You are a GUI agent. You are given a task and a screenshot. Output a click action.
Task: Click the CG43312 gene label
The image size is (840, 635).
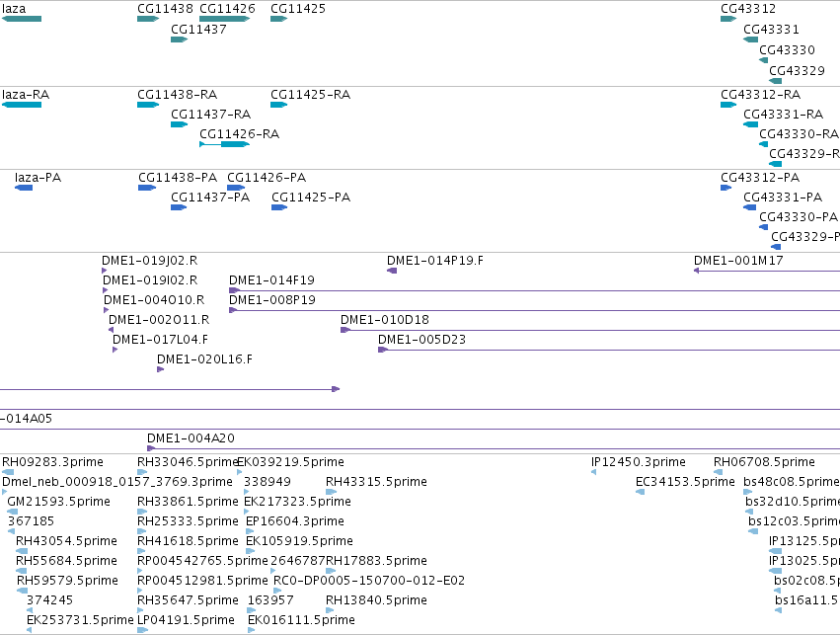pyautogui.click(x=748, y=9)
